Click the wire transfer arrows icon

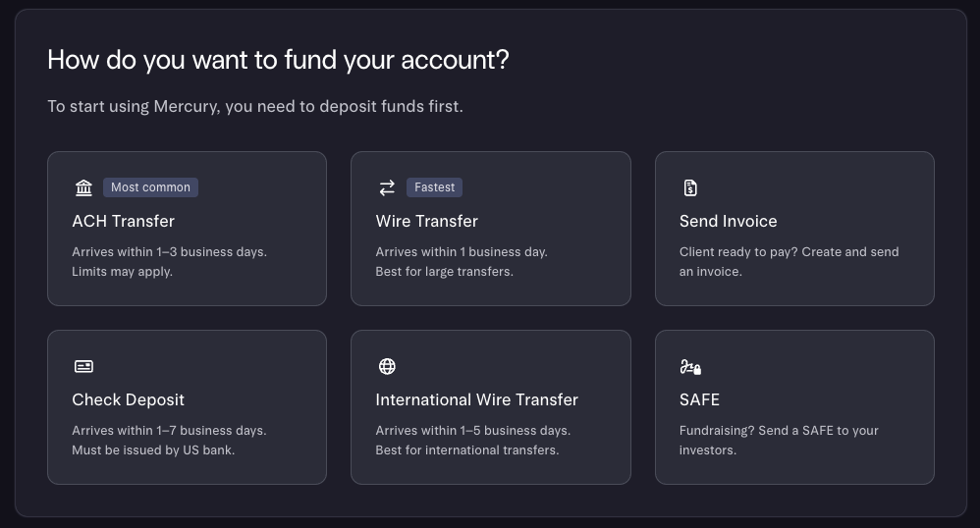point(387,187)
